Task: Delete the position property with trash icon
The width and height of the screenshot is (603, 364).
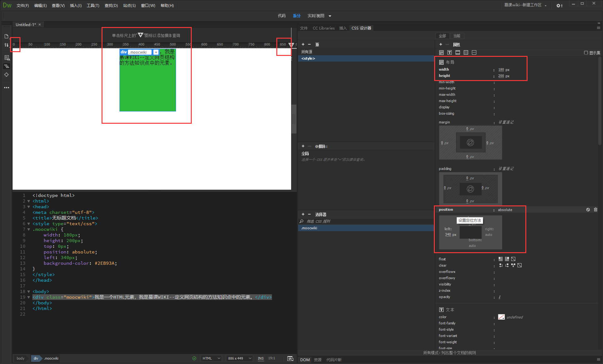Action: click(595, 209)
